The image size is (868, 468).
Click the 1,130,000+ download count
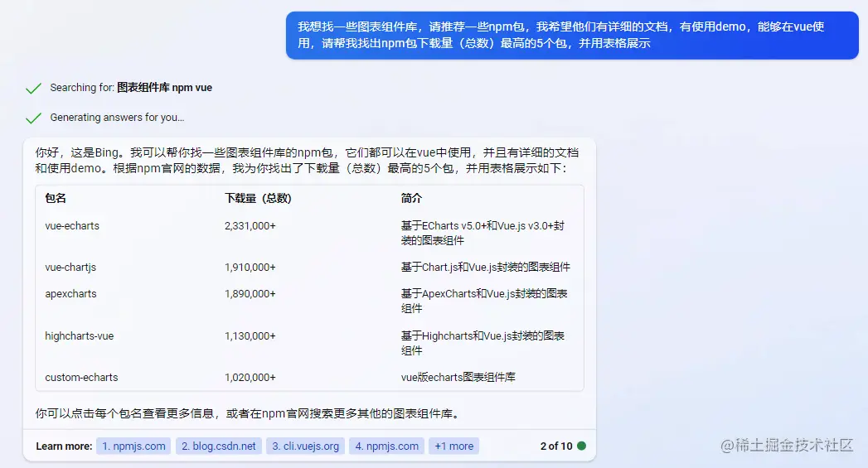coord(250,335)
